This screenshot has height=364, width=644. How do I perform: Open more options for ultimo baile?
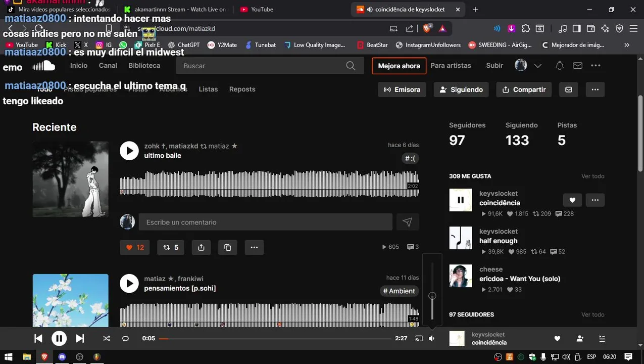point(254,247)
